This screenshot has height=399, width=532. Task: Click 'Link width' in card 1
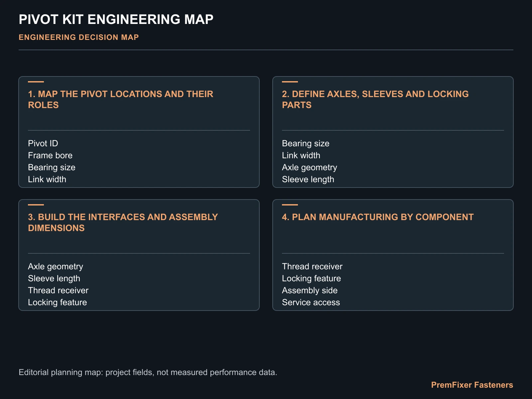tap(47, 179)
